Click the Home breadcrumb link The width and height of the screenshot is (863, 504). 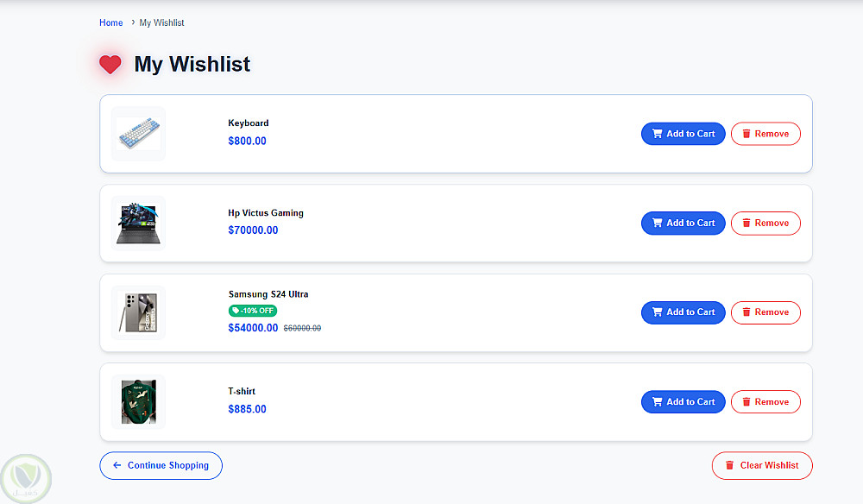[111, 22]
